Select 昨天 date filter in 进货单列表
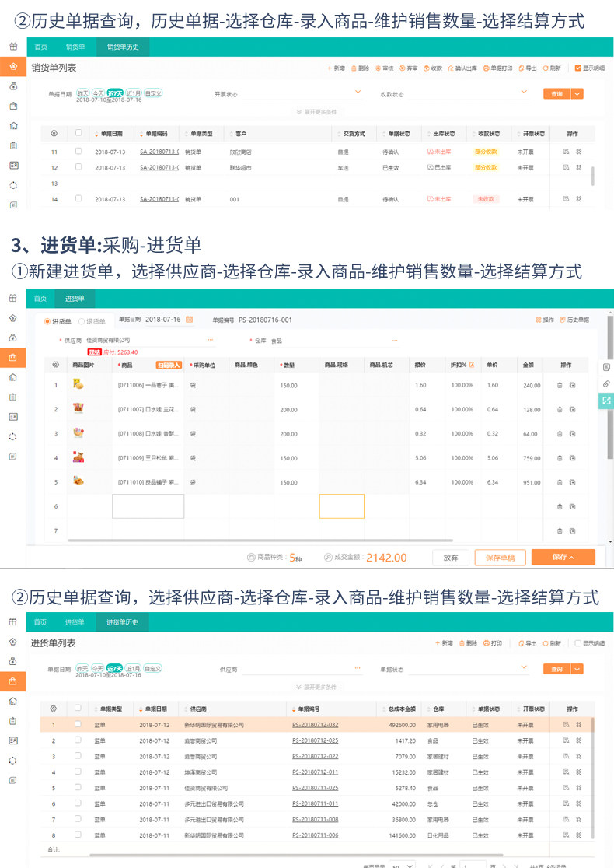This screenshot has width=614, height=868. tap(82, 668)
